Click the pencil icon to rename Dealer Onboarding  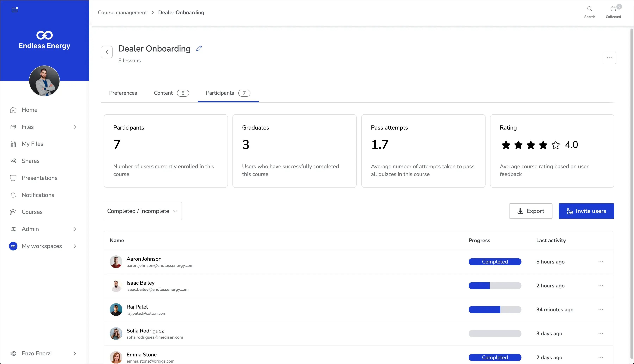pos(199,49)
